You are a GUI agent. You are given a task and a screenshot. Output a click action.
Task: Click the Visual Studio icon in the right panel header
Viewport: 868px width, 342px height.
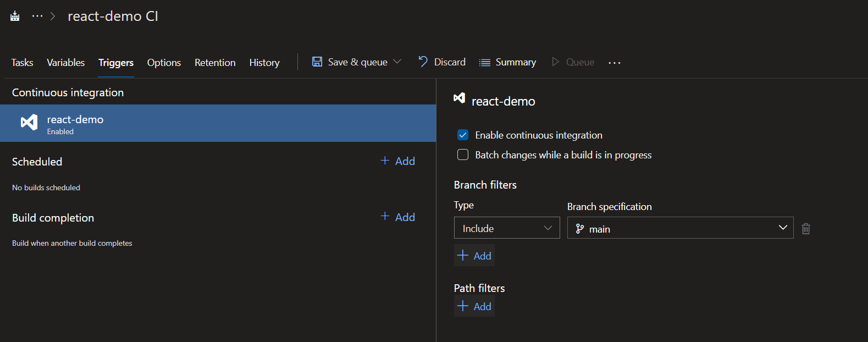(460, 98)
